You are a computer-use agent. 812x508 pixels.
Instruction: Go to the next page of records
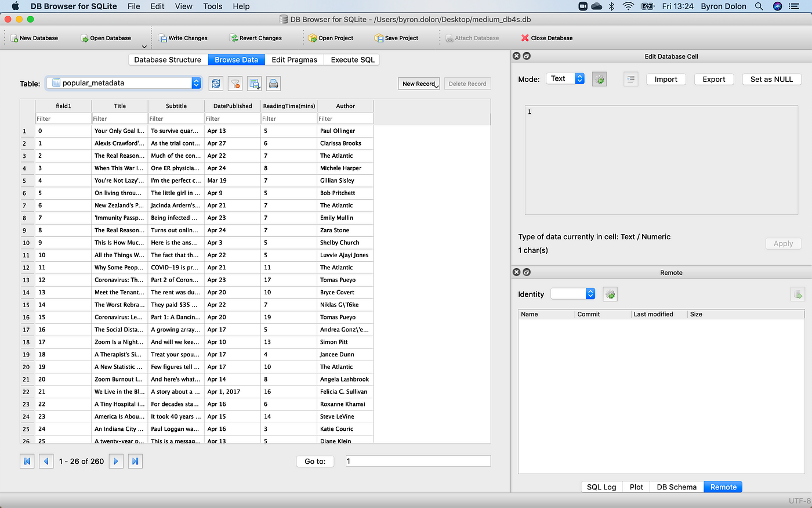tap(116, 461)
